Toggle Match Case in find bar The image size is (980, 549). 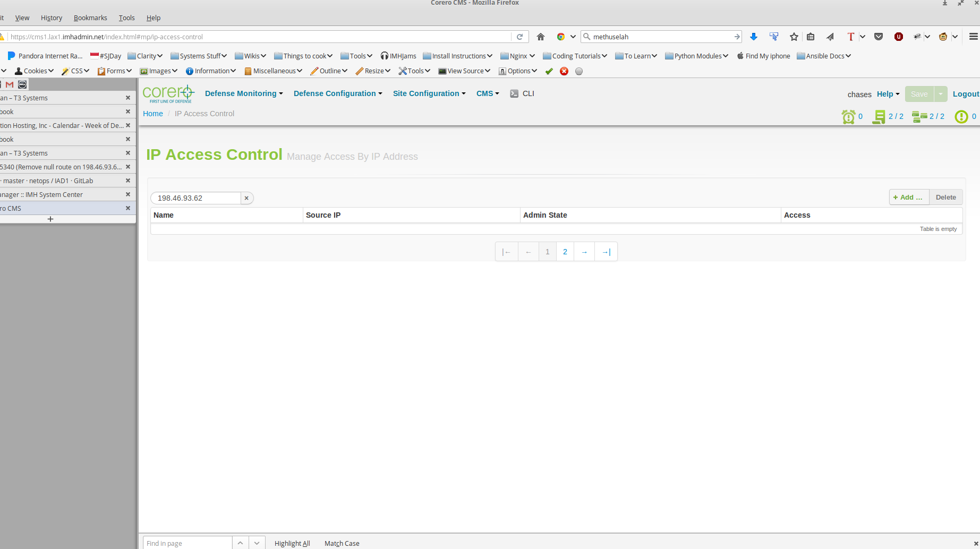point(342,543)
